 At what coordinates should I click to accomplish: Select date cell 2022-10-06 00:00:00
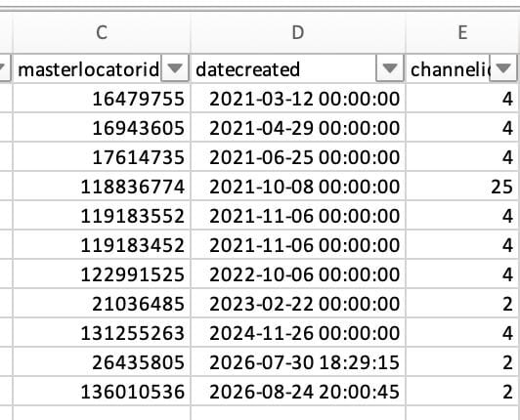tap(298, 274)
